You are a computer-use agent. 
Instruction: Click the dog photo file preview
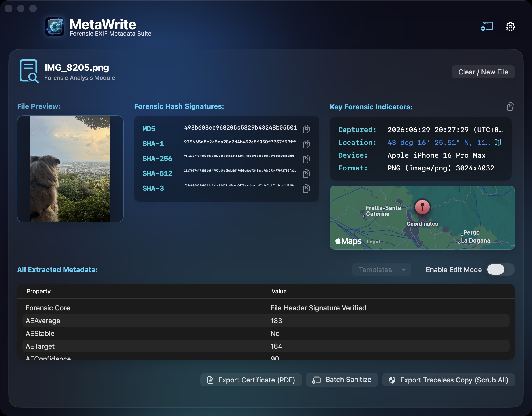[70, 169]
